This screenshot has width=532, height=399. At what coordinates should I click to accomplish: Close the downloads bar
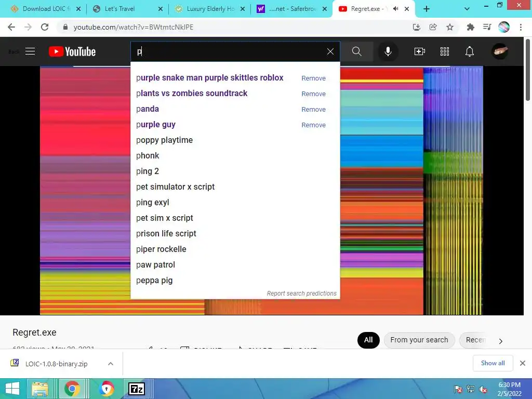point(523,363)
